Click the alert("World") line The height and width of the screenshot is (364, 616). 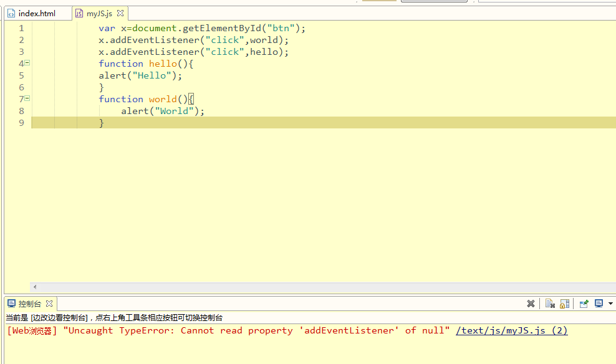point(163,111)
